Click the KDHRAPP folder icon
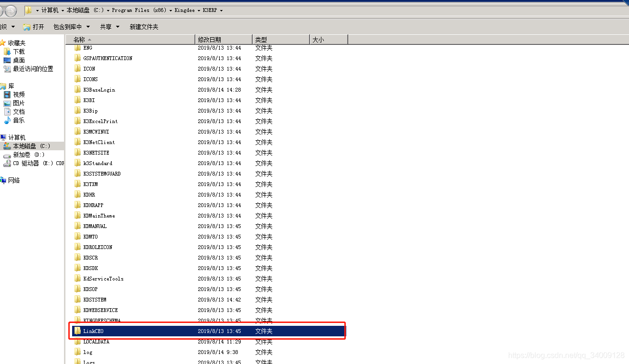629x364 pixels. click(78, 205)
